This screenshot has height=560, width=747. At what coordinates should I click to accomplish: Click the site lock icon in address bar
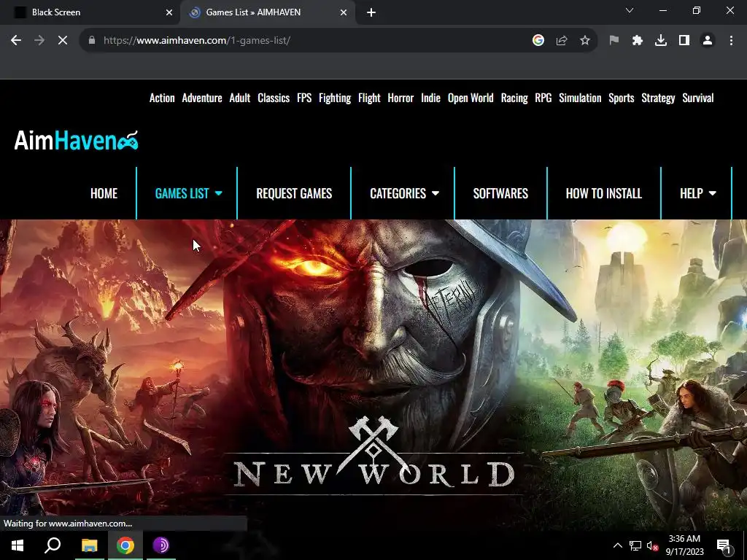coord(92,41)
